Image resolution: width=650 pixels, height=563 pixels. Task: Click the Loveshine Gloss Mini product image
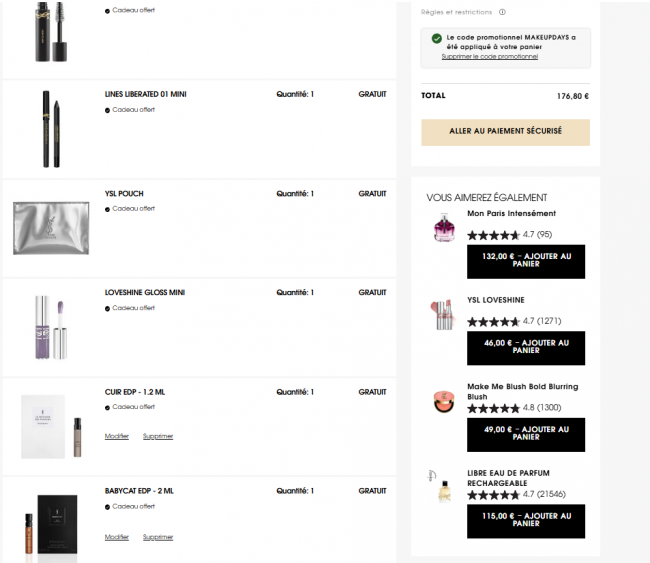(51, 328)
